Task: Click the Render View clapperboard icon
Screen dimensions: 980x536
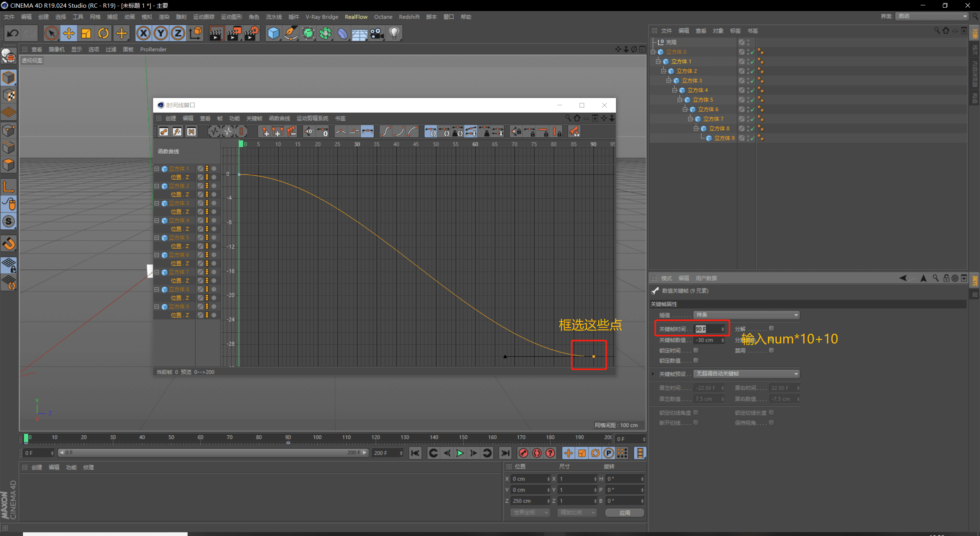Action: pyautogui.click(x=216, y=33)
